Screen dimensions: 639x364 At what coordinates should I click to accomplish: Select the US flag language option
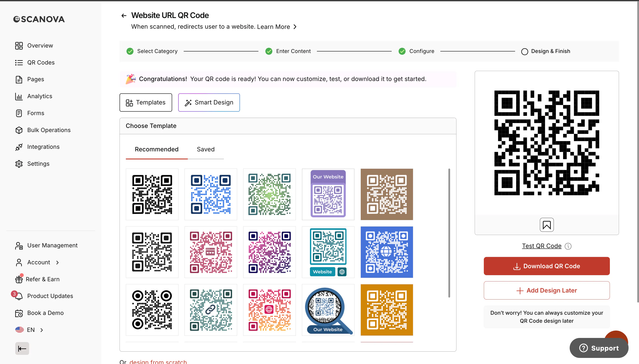tap(19, 329)
